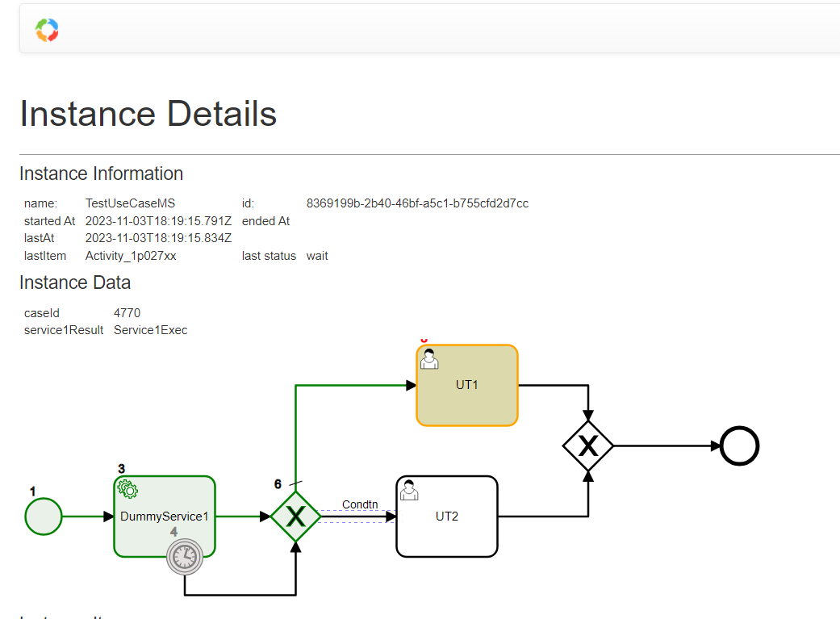The height and width of the screenshot is (619, 840).
Task: Select the UT2 task box
Action: click(x=446, y=516)
